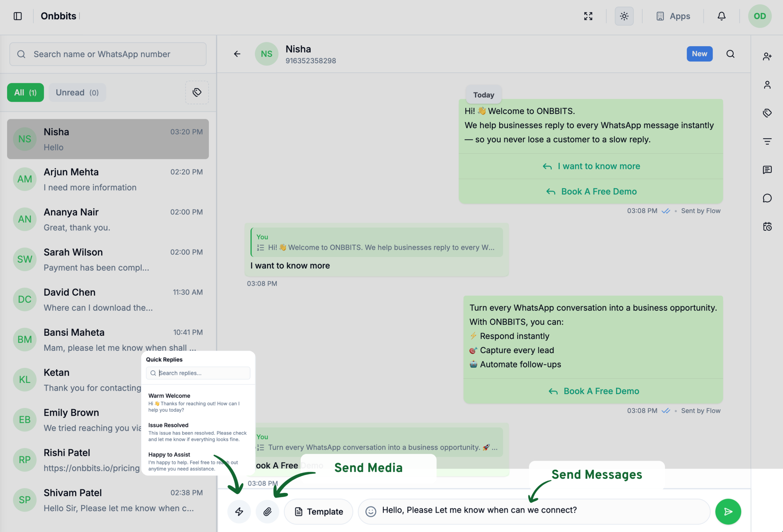Open filter lines icon in right sidebar
The height and width of the screenshot is (532, 783).
(767, 142)
